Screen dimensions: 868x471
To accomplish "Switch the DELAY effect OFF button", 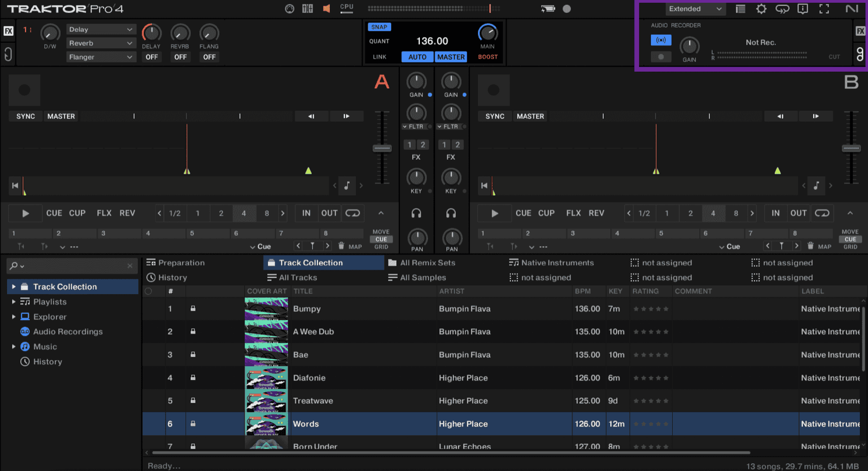I will [151, 57].
